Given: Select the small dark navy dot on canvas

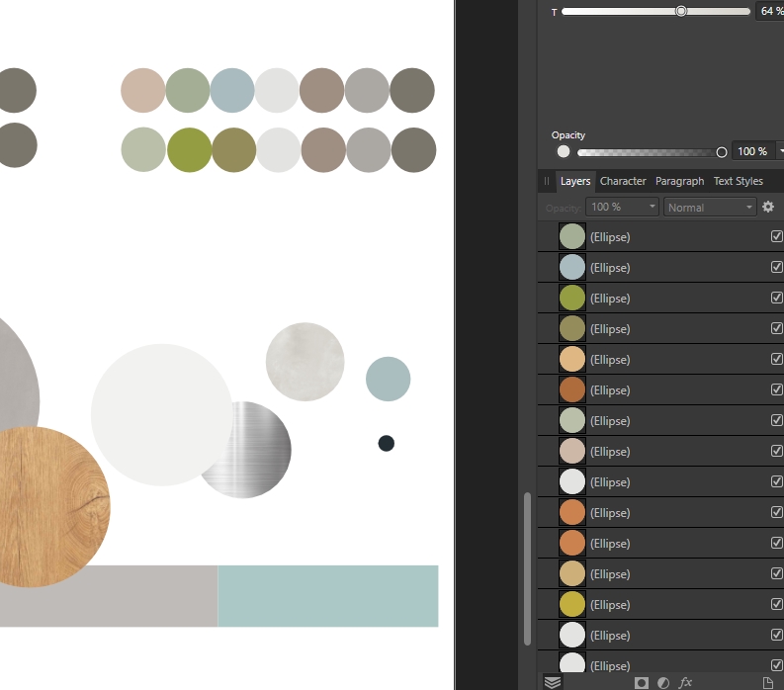Looking at the screenshot, I should (x=386, y=443).
